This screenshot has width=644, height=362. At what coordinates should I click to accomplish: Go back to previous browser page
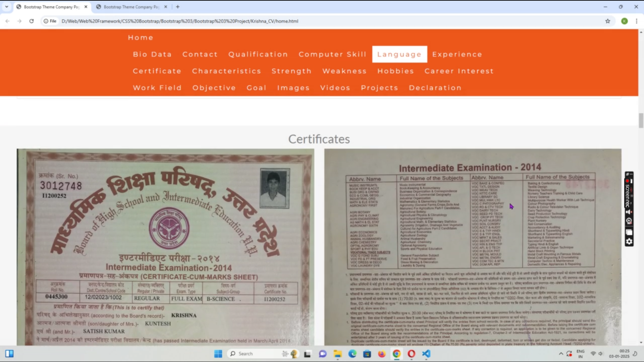pyautogui.click(x=7, y=21)
